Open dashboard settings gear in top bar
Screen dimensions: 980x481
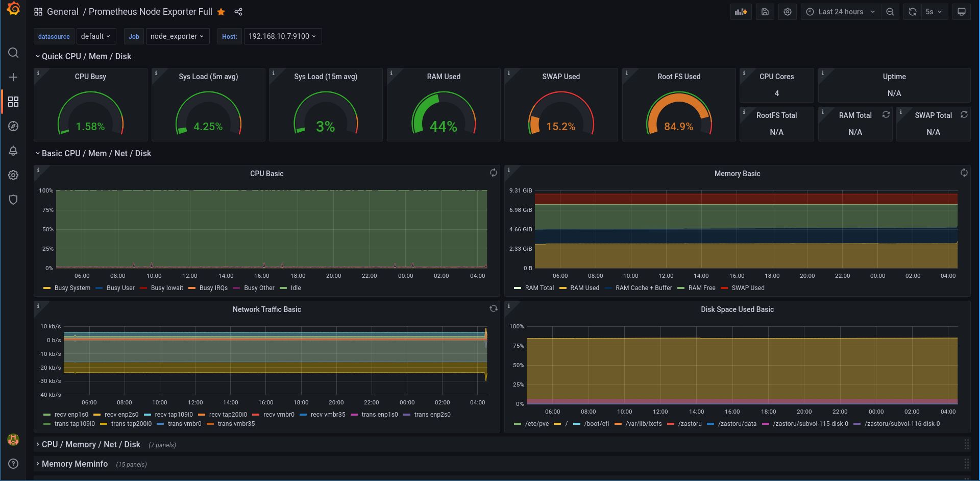coord(788,12)
